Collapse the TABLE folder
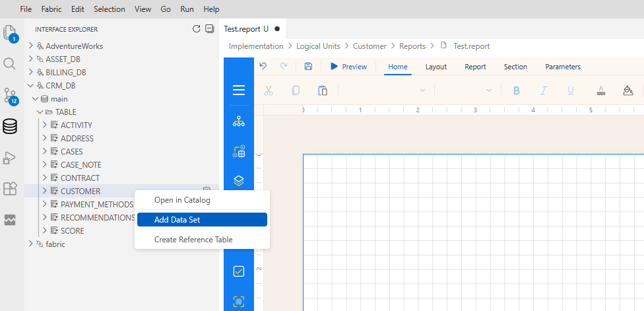644x311 pixels. tap(40, 112)
